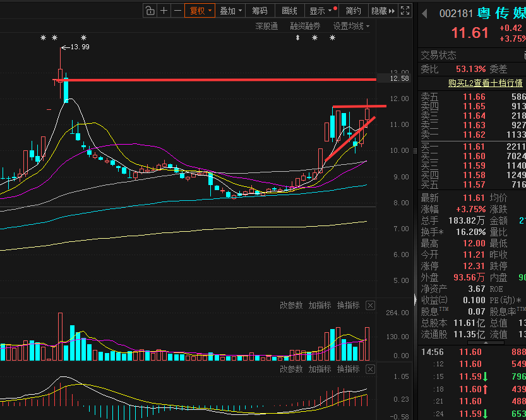Open the 复权 adjustment dropdown
Screen dimensions: 526x420
[200, 11]
